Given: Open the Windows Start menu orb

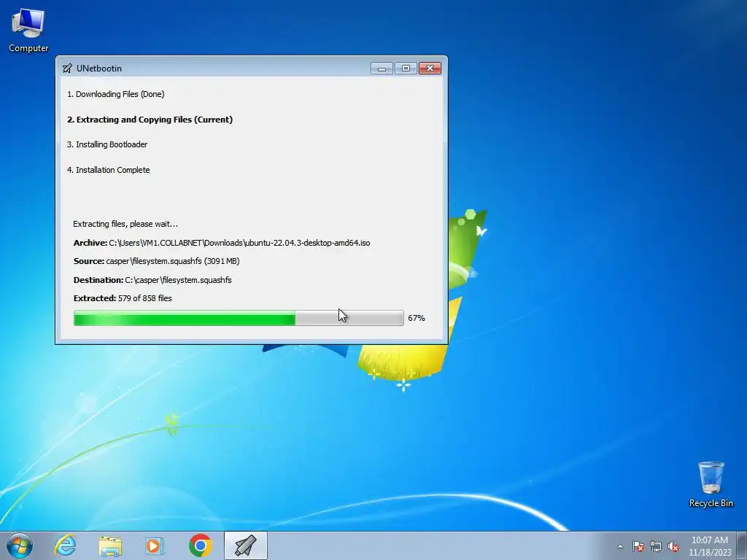Looking at the screenshot, I should pyautogui.click(x=20, y=545).
